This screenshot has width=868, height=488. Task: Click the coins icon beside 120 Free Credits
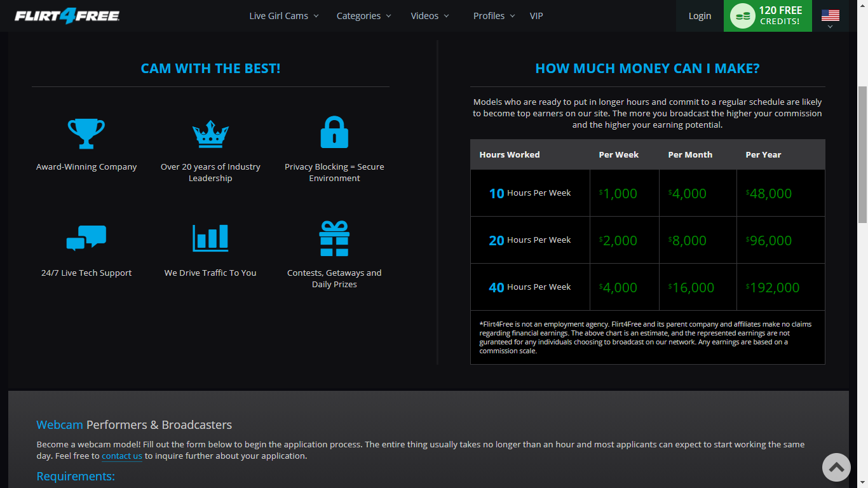click(x=742, y=16)
